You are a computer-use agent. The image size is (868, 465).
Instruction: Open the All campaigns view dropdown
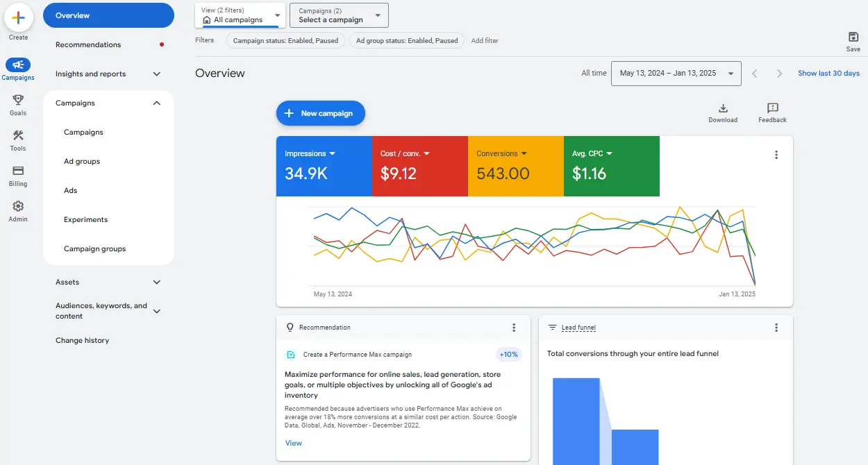(240, 15)
